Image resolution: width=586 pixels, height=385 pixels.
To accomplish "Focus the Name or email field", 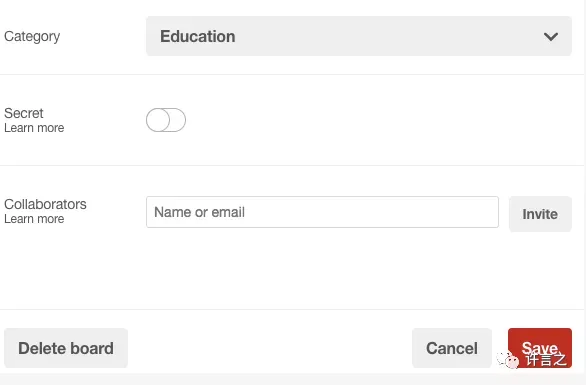I will pyautogui.click(x=322, y=212).
